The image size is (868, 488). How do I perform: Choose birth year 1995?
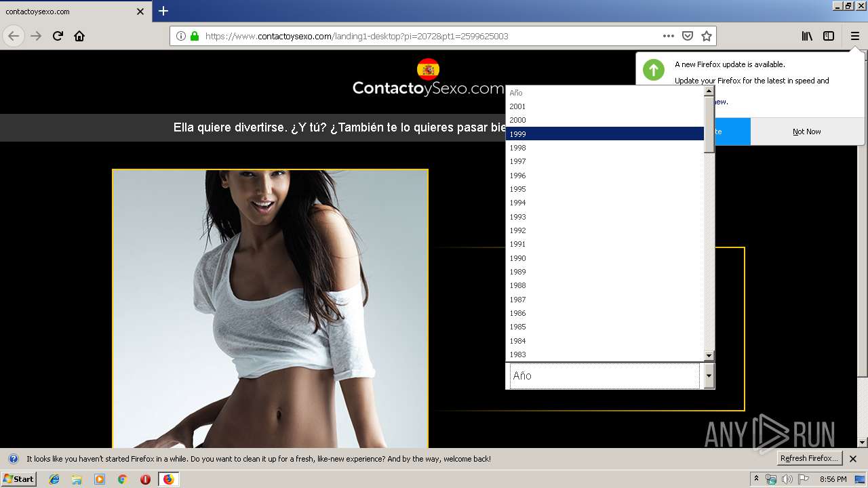(605, 189)
